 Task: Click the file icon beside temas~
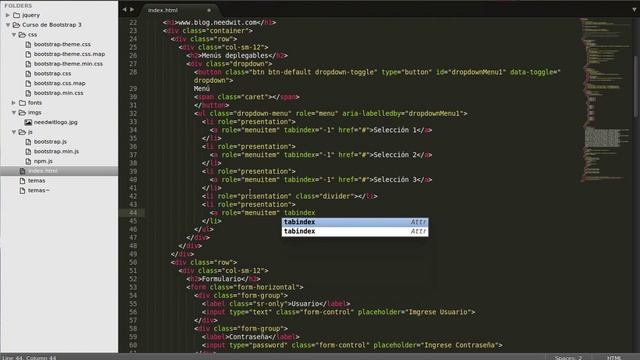(x=22, y=190)
